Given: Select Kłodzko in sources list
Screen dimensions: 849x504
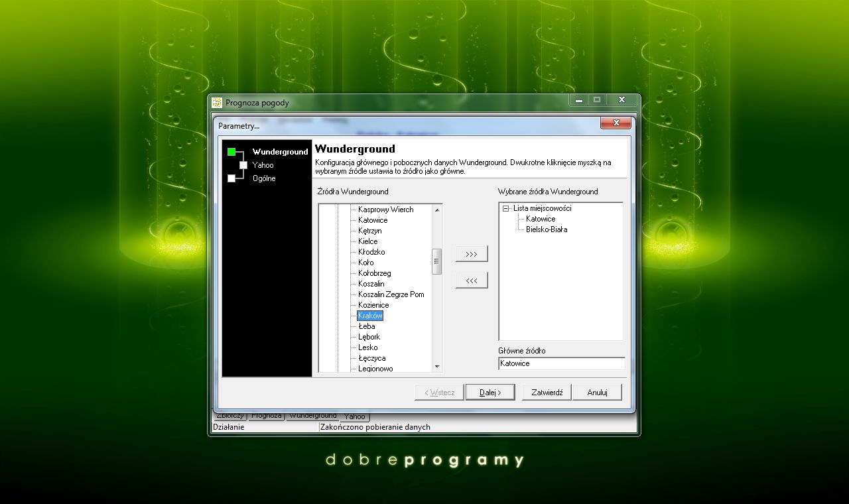Looking at the screenshot, I should pos(371,252).
